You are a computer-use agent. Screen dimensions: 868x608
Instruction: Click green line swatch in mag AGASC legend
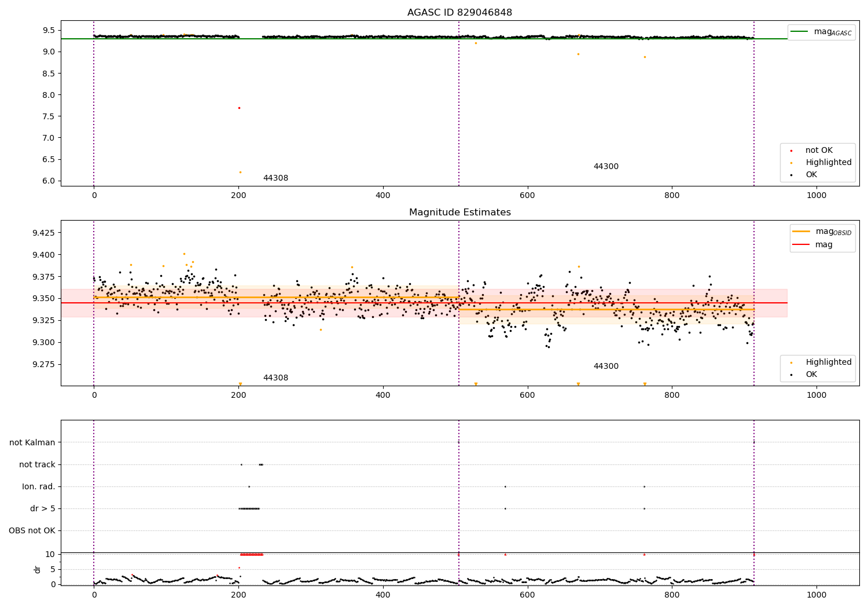pyautogui.click(x=800, y=32)
